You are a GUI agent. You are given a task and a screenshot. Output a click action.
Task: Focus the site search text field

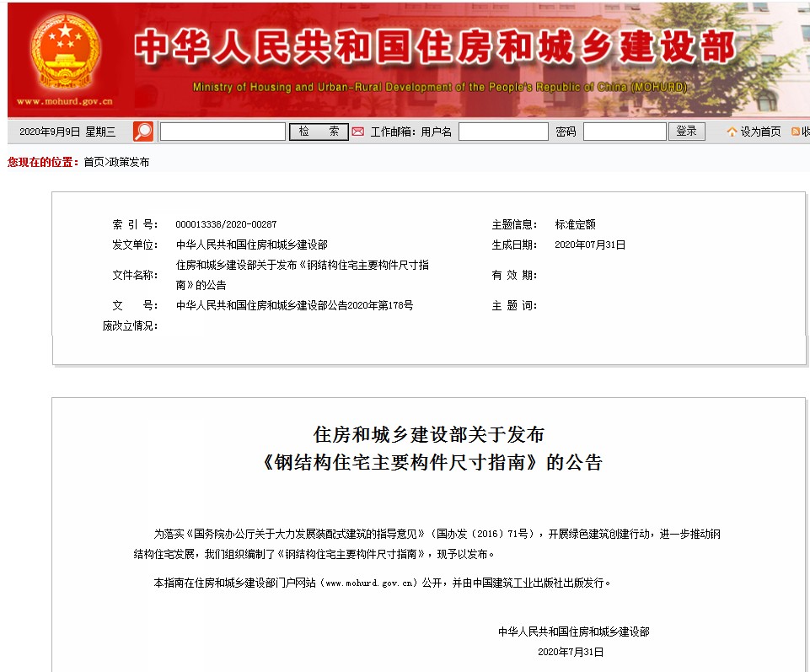223,132
